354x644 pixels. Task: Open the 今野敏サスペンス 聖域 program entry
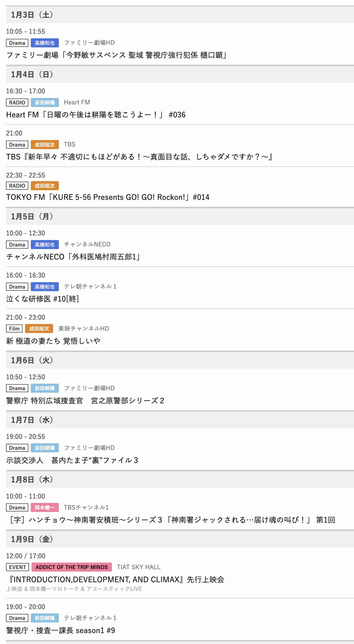tap(116, 55)
